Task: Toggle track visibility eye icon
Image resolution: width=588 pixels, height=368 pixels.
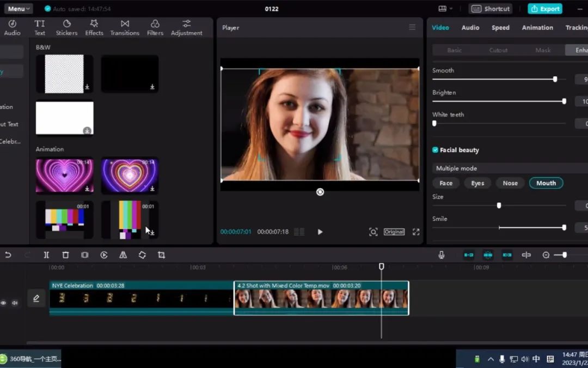Action: point(3,303)
